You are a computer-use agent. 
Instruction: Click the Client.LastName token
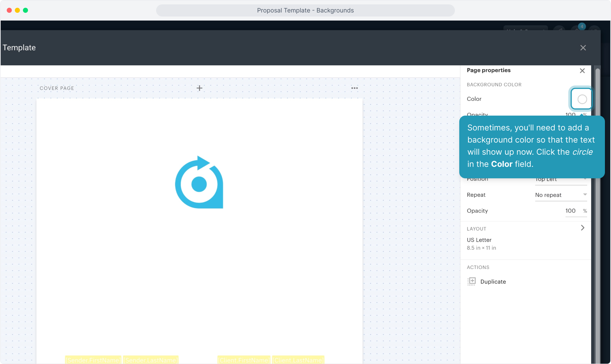pyautogui.click(x=298, y=360)
